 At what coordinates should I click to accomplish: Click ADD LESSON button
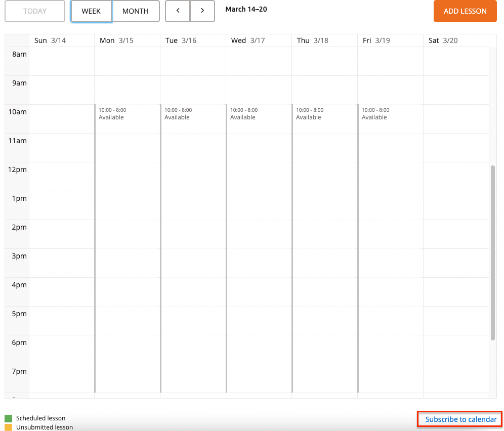click(x=465, y=11)
